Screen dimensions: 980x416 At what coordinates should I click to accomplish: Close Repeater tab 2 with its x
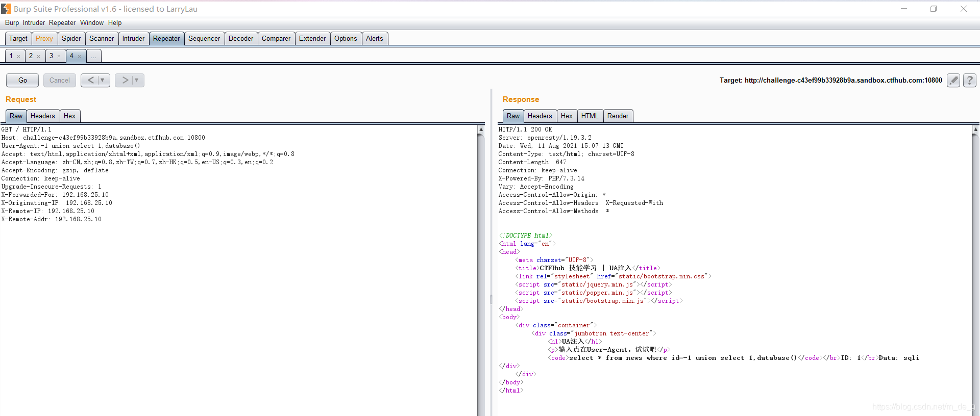coord(39,56)
